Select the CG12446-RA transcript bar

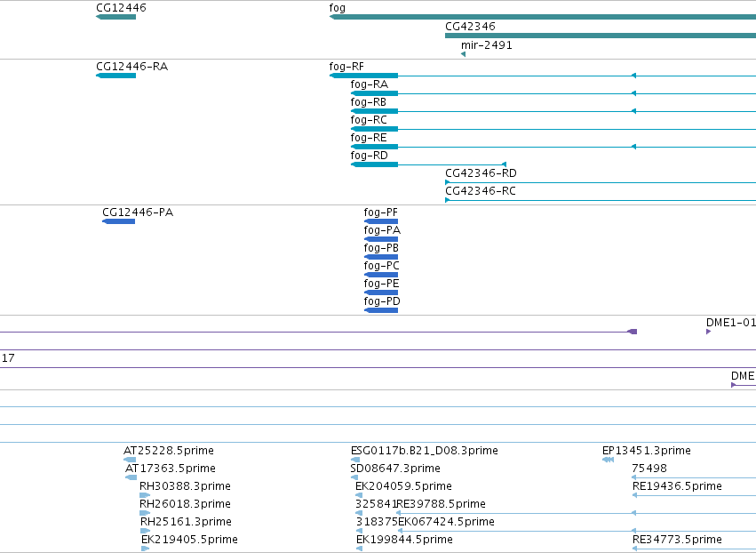tap(116, 76)
